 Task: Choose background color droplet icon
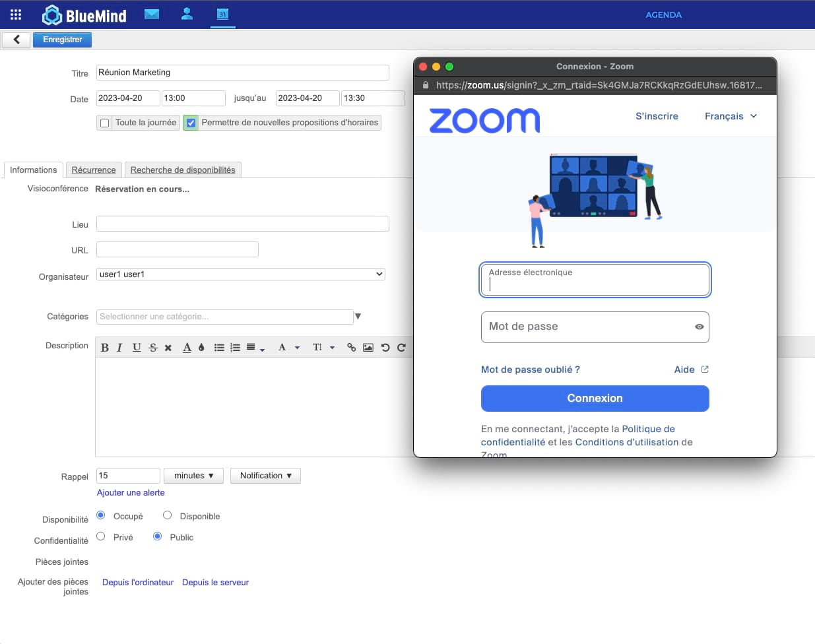click(x=201, y=348)
